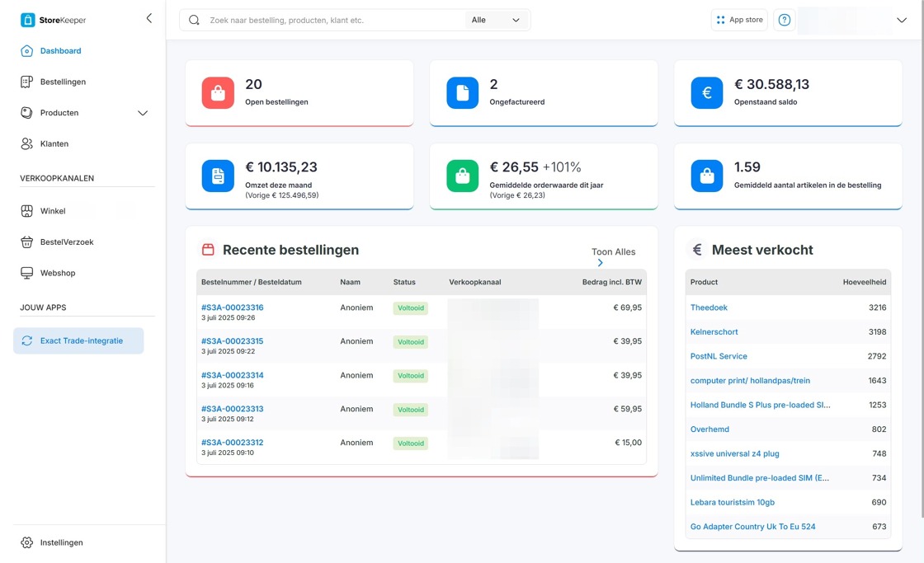The width and height of the screenshot is (924, 563).
Task: Click the € 69,95 amount cell
Action: coord(628,307)
